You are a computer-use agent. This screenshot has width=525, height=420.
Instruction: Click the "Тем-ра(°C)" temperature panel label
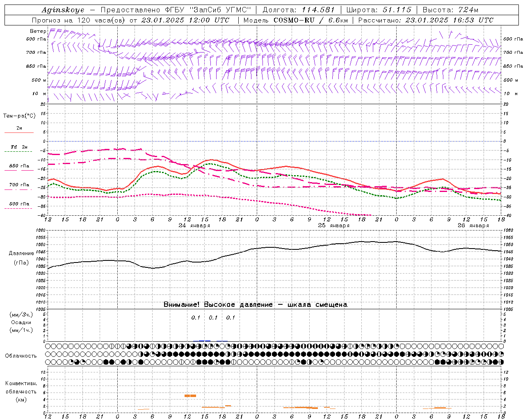click(x=19, y=116)
